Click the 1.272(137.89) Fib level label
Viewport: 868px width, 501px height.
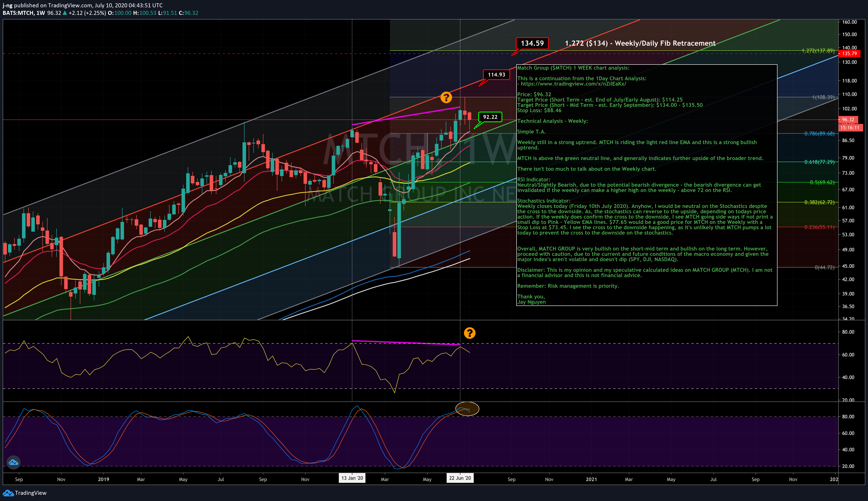pos(818,51)
